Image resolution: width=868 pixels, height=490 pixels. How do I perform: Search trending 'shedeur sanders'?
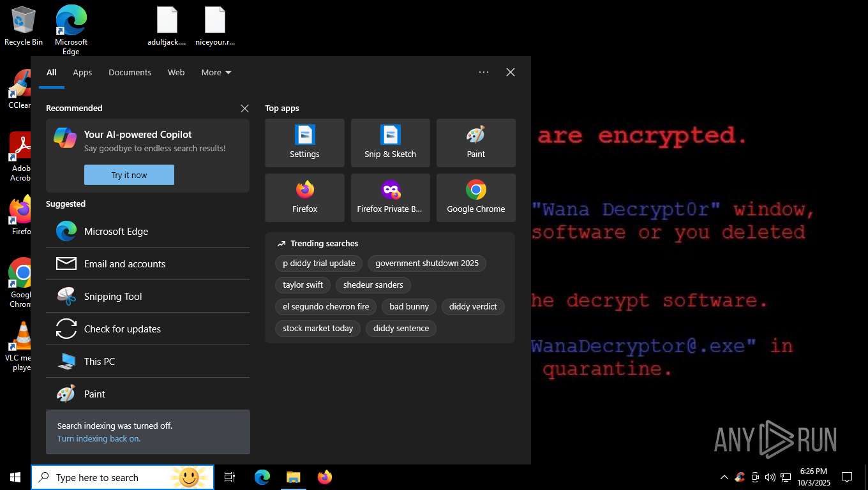(373, 285)
